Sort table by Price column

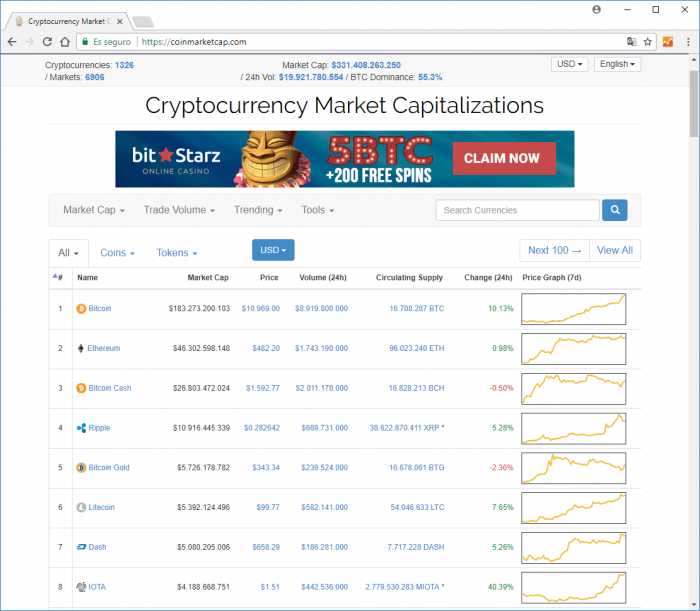coord(269,277)
